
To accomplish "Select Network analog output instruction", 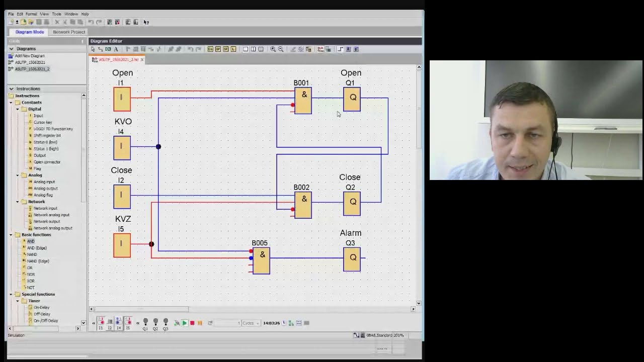I will [52, 228].
